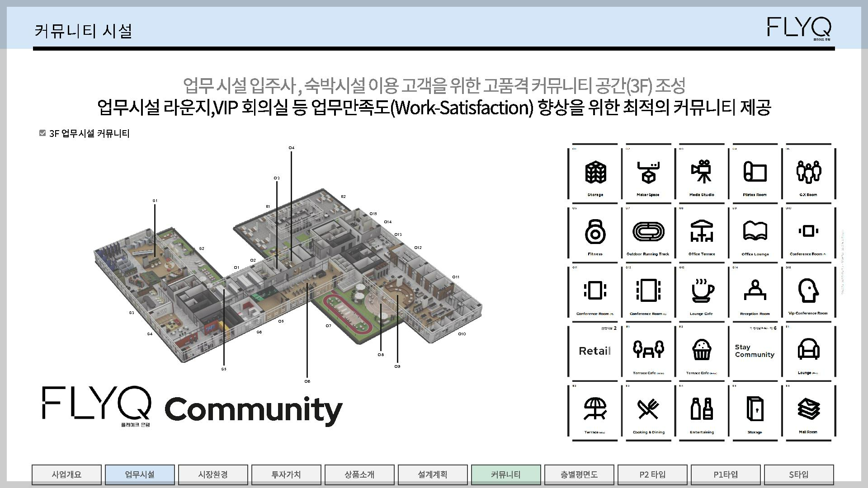Open the Media Studio camera icon
Screen dimensions: 868x488
pyautogui.click(x=702, y=171)
